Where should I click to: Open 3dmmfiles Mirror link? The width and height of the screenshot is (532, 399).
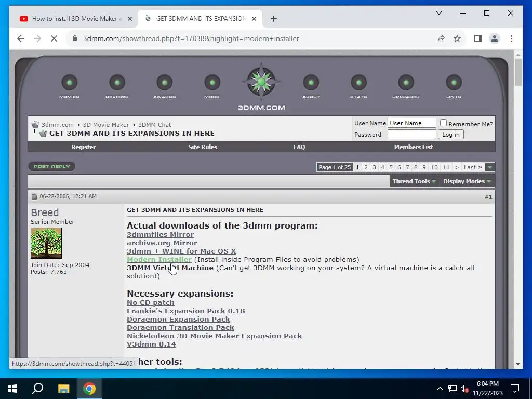point(161,234)
